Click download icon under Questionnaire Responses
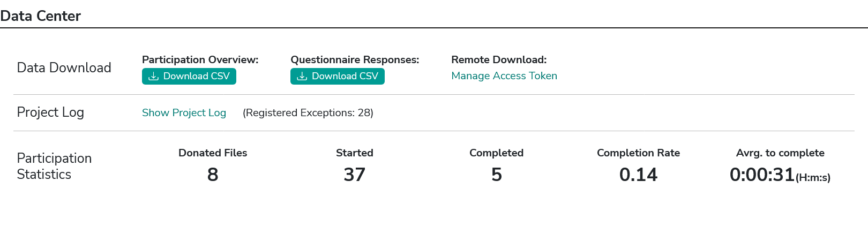 point(302,77)
